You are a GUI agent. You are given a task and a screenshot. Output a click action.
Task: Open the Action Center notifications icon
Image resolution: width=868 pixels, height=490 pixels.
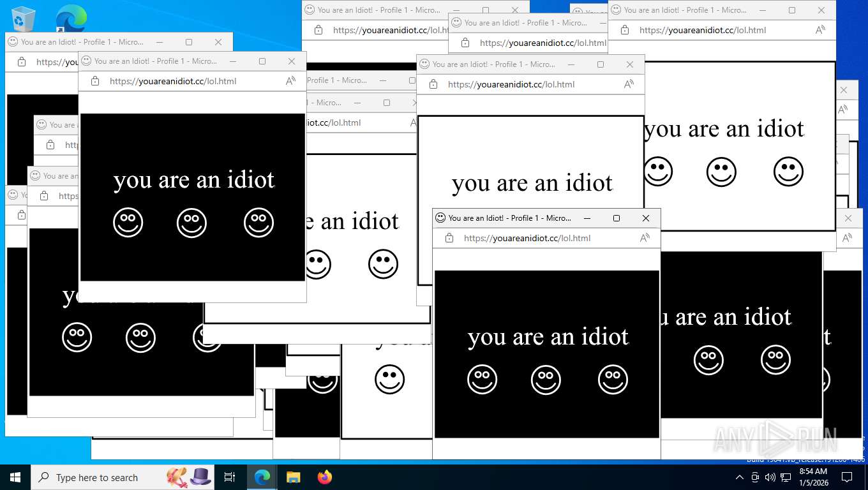pyautogui.click(x=847, y=477)
